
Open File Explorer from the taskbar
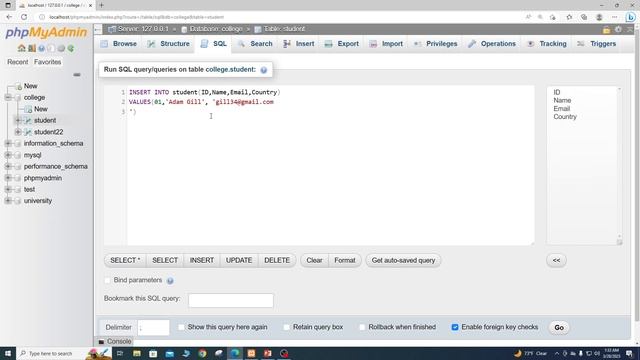pos(137,353)
